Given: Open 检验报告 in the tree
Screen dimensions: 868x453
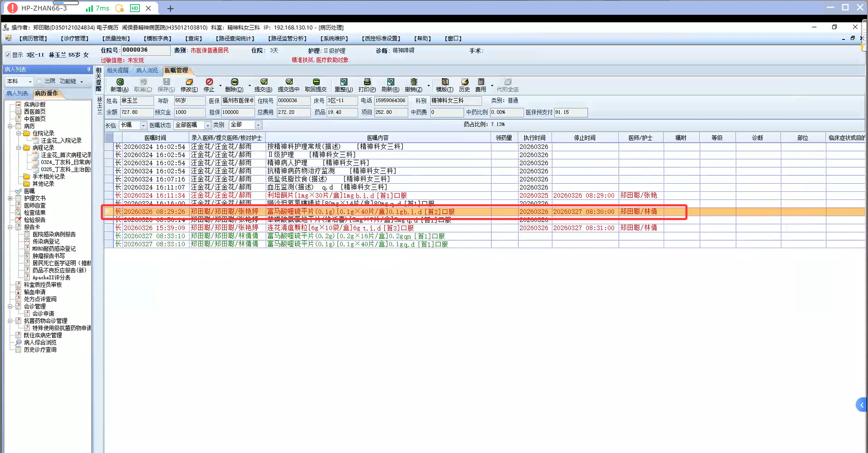Looking at the screenshot, I should point(34,220).
